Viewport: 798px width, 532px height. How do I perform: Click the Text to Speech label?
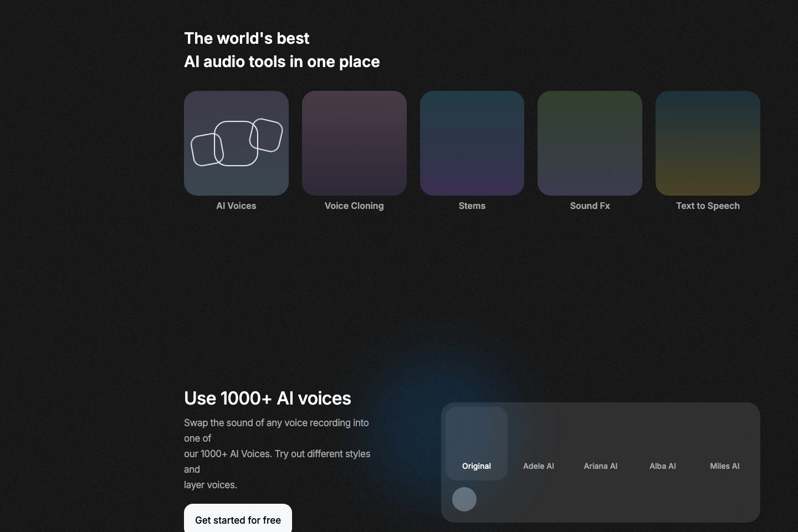tap(708, 206)
